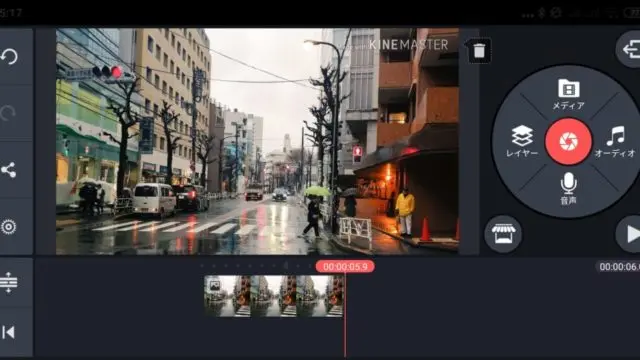Open the オーディオ audio browser
640x360 pixels.
click(x=616, y=142)
